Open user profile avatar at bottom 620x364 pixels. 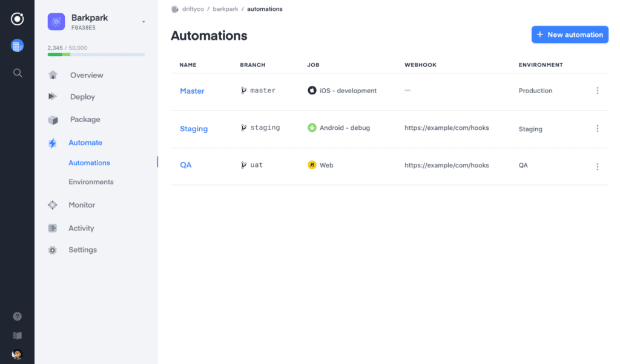(17, 354)
